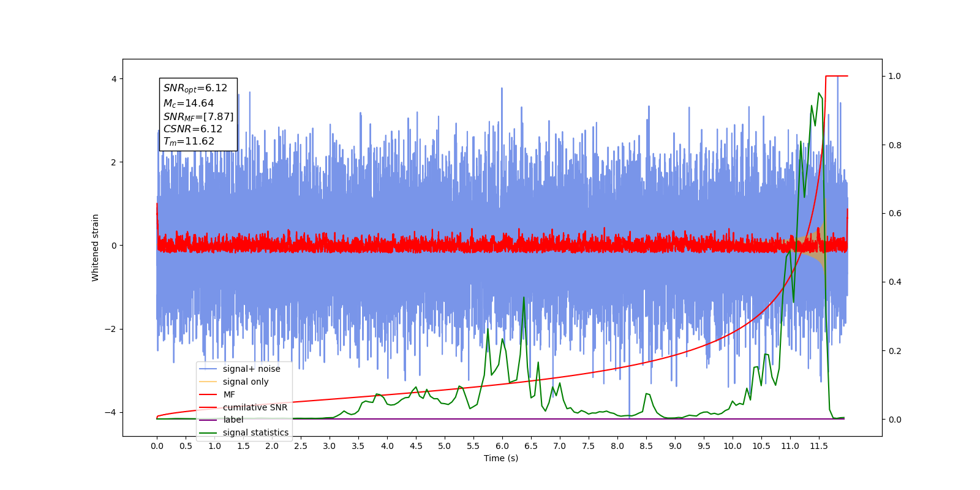Click x-axis tick label 0.0
This screenshot has width=980, height=490.
tap(157, 446)
